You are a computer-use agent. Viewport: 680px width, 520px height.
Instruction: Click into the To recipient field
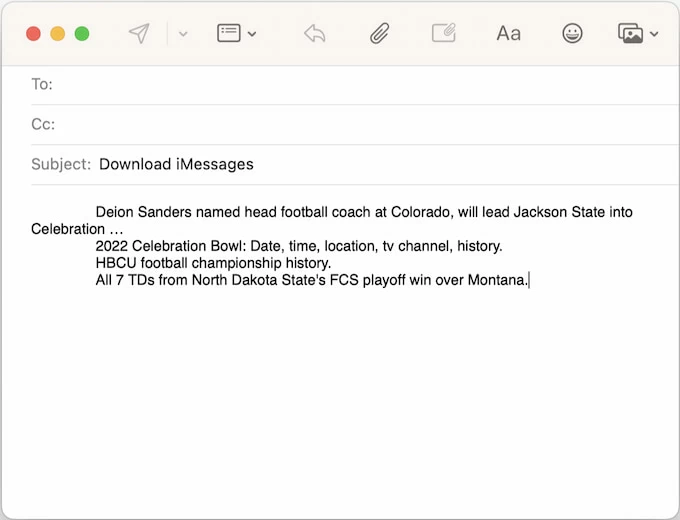click(x=360, y=84)
